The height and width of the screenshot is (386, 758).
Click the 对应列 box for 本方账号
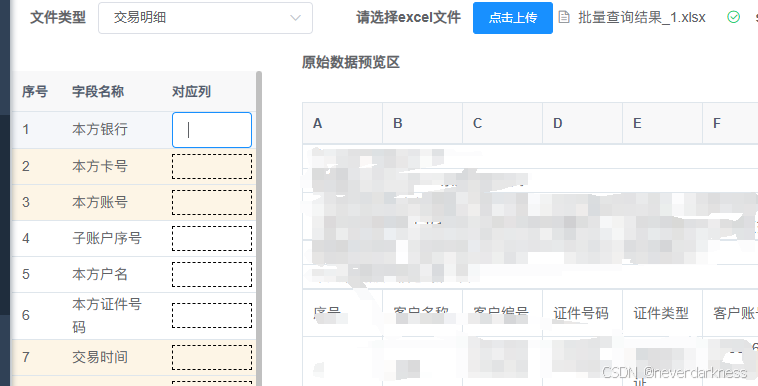[212, 202]
